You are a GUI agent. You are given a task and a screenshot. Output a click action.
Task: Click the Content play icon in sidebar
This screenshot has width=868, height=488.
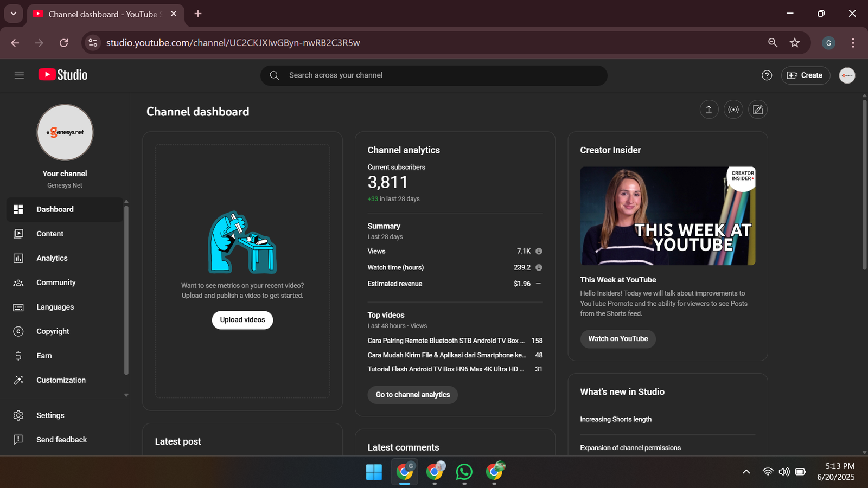(18, 234)
